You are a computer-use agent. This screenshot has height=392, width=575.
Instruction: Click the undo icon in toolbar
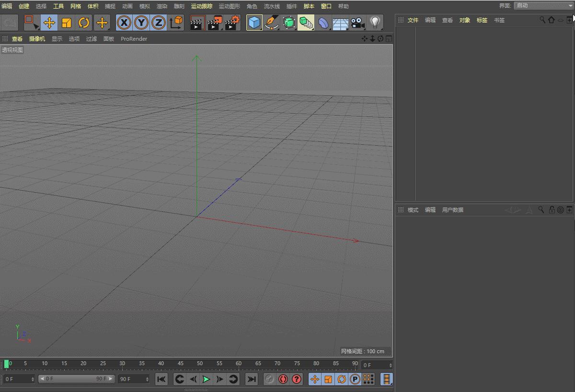tap(10, 23)
